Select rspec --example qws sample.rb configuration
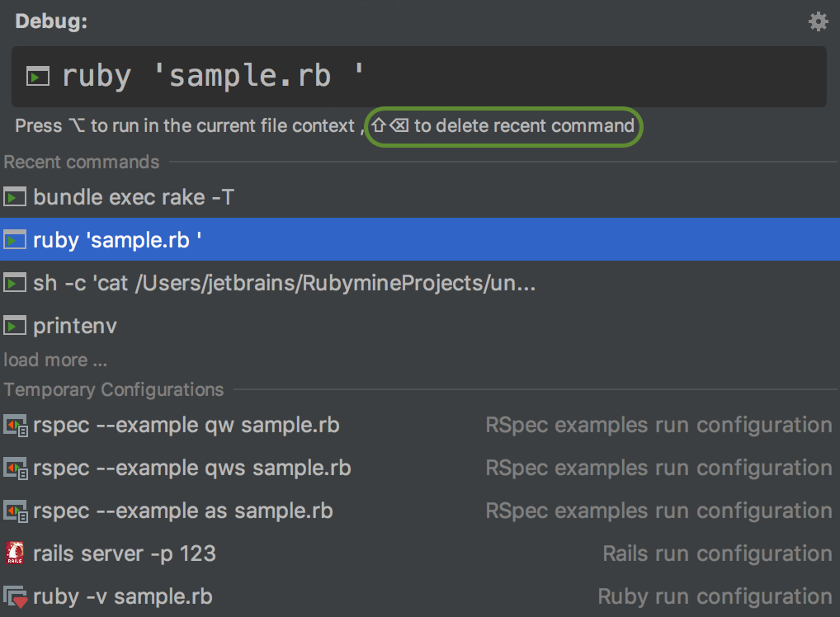The height and width of the screenshot is (617, 840). click(x=420, y=468)
